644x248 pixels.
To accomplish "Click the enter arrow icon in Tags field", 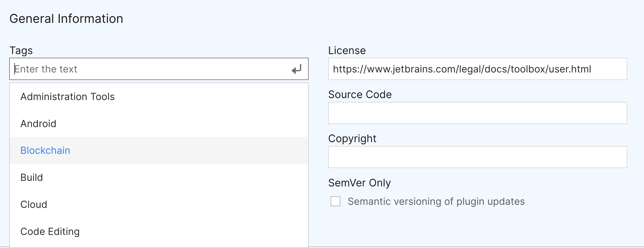I will pyautogui.click(x=297, y=69).
